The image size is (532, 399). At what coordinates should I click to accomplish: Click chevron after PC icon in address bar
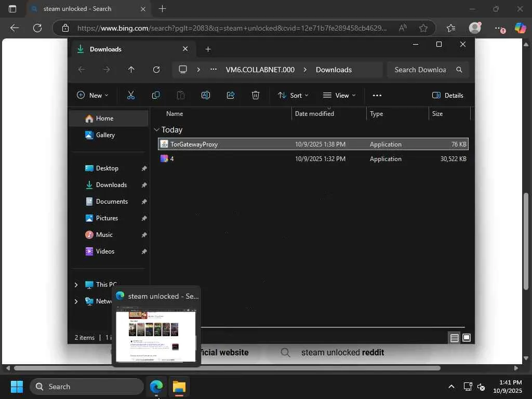198,70
